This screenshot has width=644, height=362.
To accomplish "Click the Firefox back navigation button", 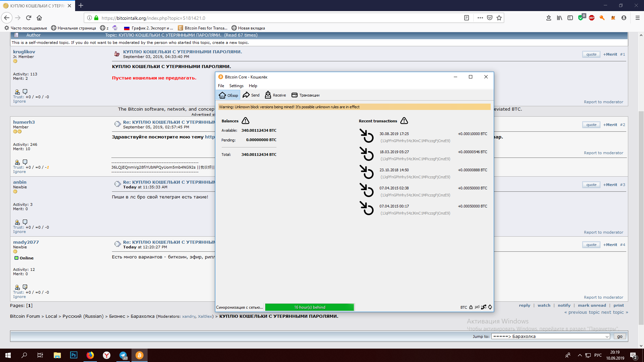I will click(x=7, y=18).
